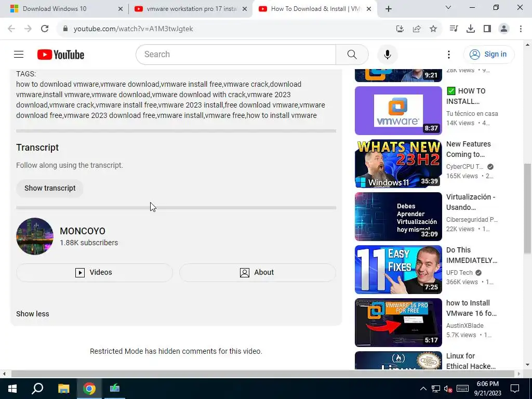Start voice search with the microphone

point(387,54)
